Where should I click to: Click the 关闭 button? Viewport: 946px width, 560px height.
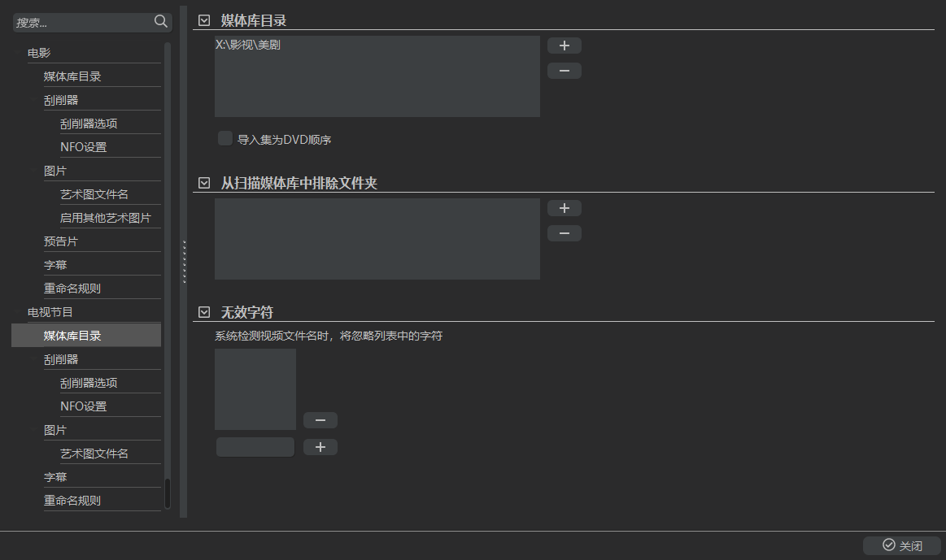(901, 545)
